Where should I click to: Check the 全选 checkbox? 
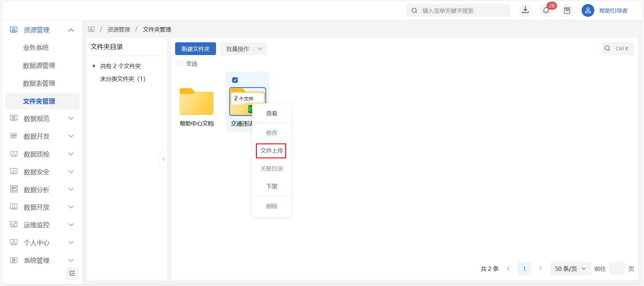[x=180, y=63]
